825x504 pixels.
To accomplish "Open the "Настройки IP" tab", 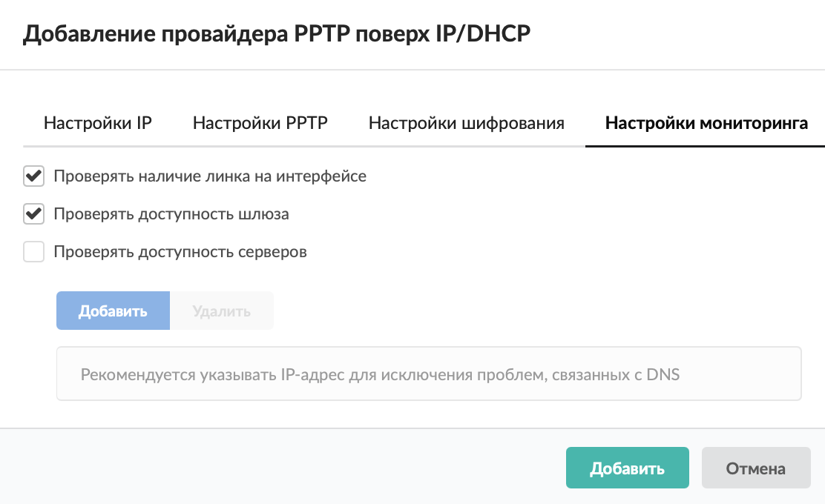I will point(98,123).
